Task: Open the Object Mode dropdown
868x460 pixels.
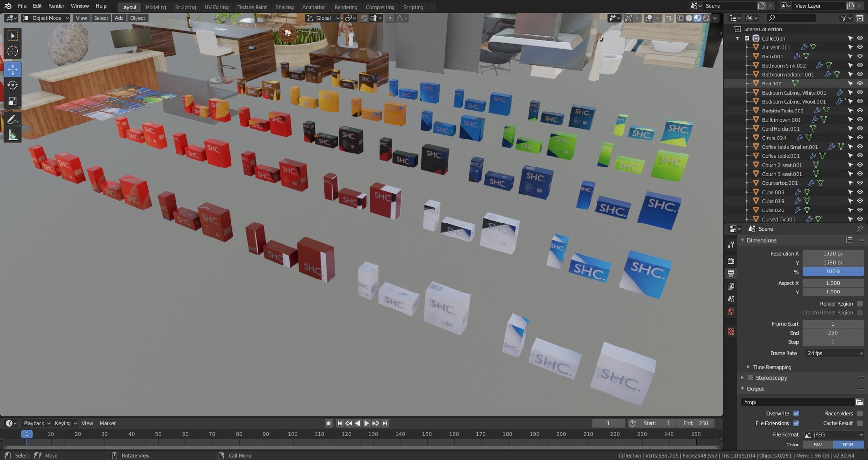Action: coord(46,18)
